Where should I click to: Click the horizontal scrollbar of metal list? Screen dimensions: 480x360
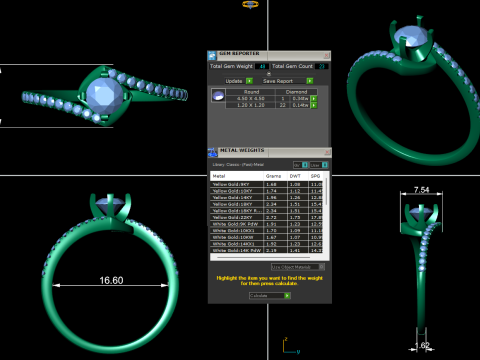(x=263, y=258)
